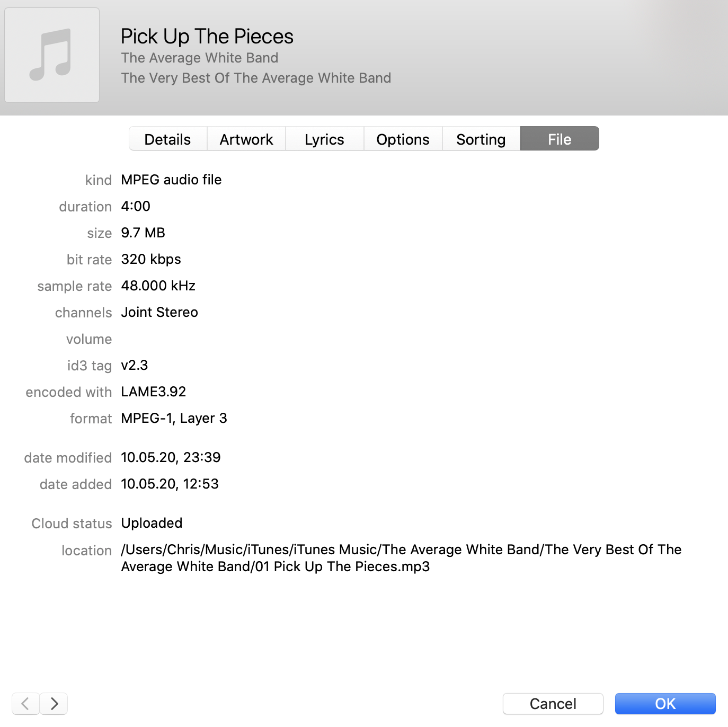Go to next song with right chevron
The image size is (728, 727).
click(54, 704)
